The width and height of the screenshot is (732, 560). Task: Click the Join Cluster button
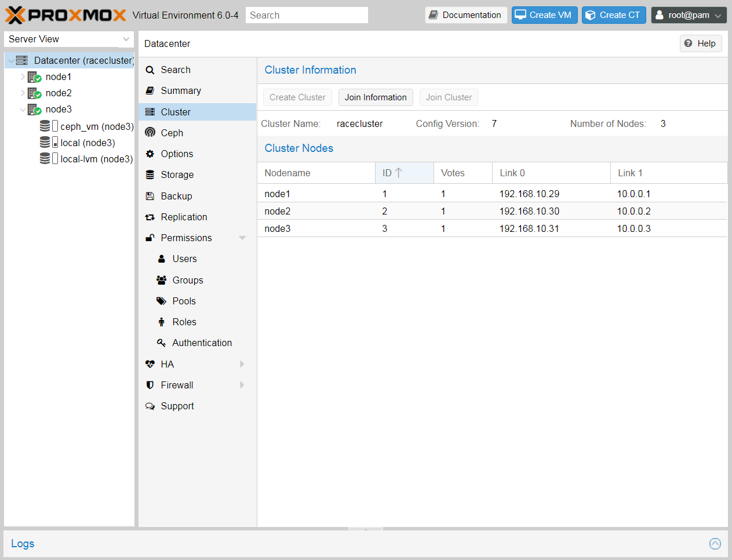coord(449,97)
